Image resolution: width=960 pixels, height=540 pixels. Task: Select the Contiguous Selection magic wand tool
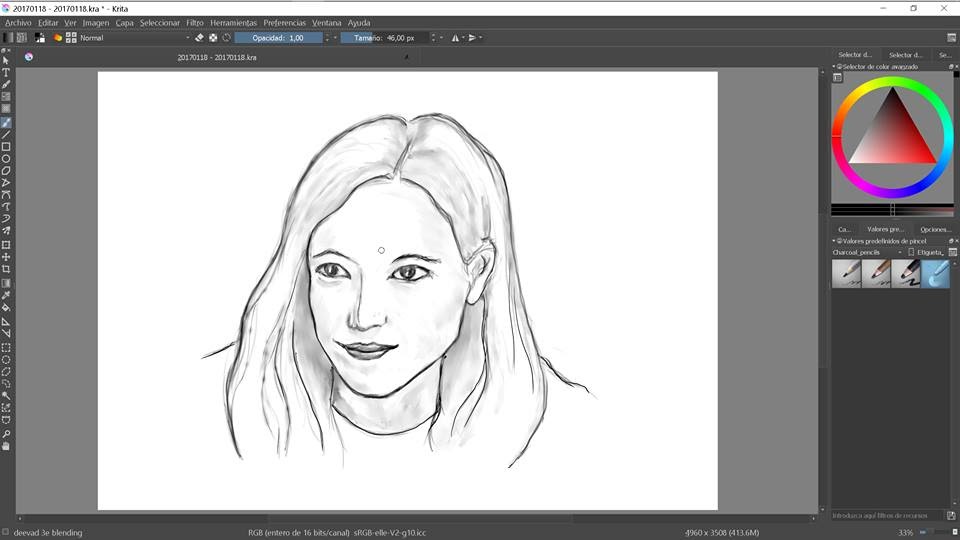point(6,396)
